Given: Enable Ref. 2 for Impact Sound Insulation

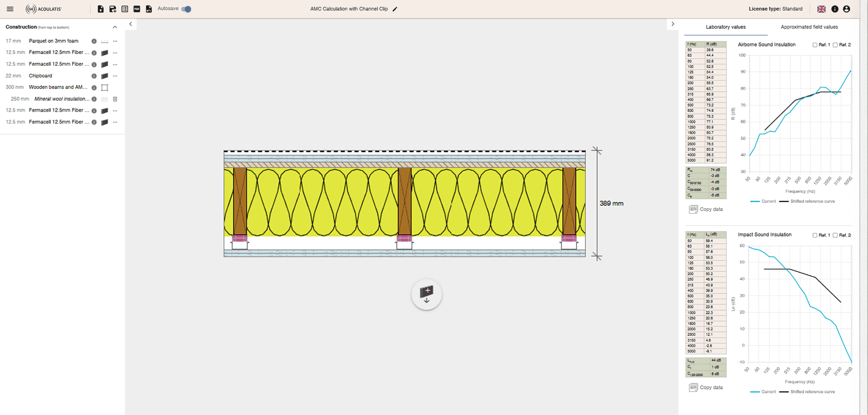Looking at the screenshot, I should click(835, 235).
